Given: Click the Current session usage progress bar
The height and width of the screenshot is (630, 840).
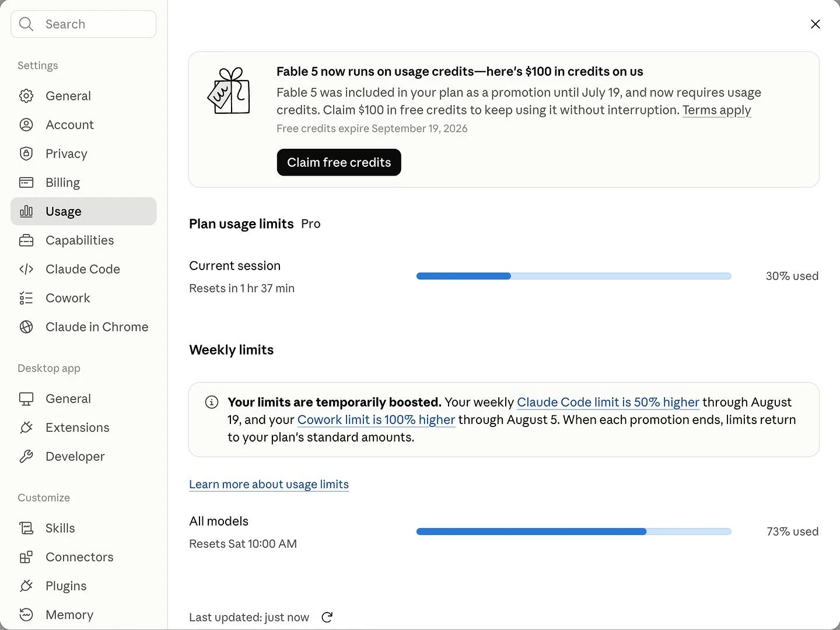Looking at the screenshot, I should pyautogui.click(x=574, y=276).
